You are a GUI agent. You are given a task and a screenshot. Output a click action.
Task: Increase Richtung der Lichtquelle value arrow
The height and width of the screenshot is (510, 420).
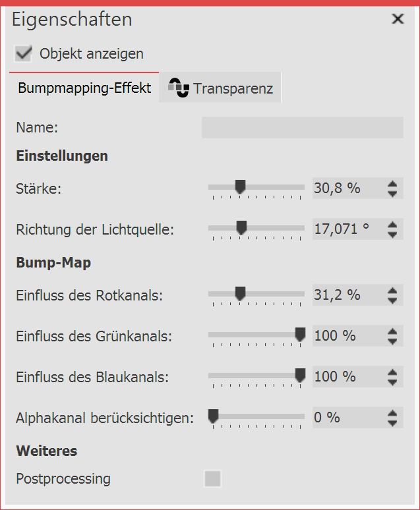(392, 225)
